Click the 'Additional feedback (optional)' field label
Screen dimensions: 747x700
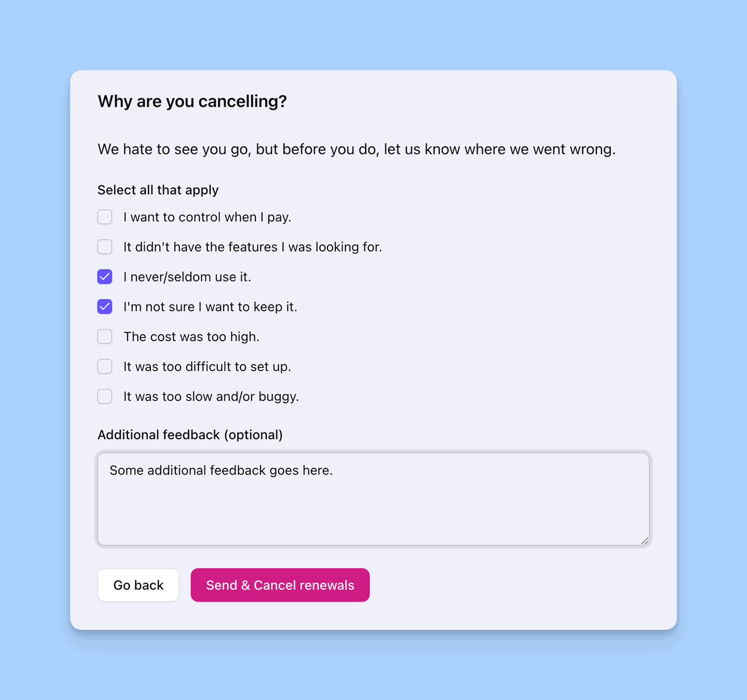pos(190,435)
